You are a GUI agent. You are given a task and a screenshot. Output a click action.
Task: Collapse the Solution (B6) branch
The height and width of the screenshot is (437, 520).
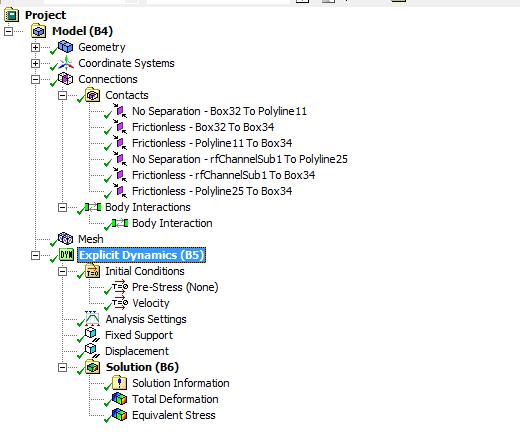[x=62, y=367]
